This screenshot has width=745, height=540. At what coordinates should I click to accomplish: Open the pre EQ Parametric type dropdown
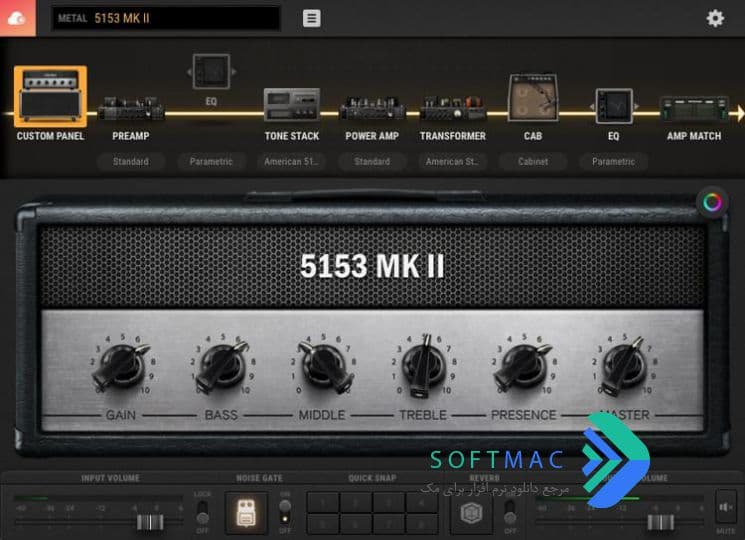click(x=211, y=161)
